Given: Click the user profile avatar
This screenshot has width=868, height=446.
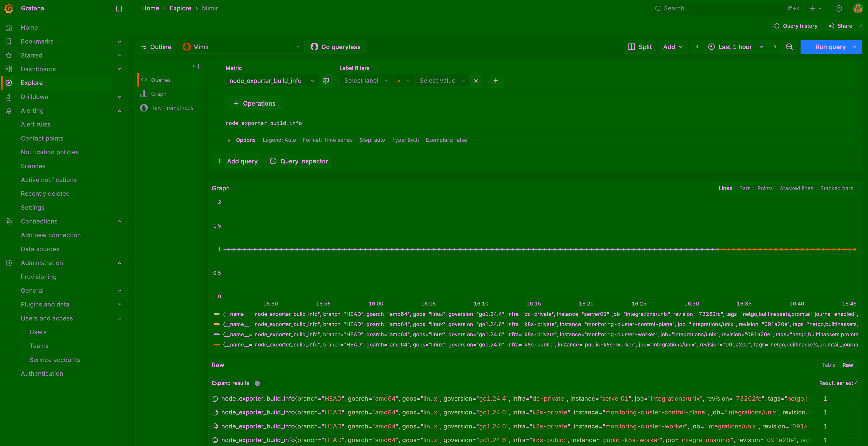Looking at the screenshot, I should (857, 8).
